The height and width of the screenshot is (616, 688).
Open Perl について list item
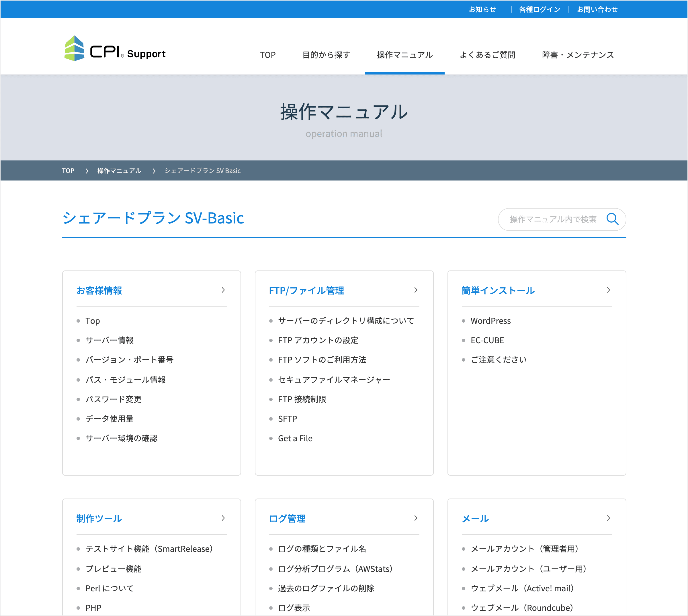click(109, 588)
